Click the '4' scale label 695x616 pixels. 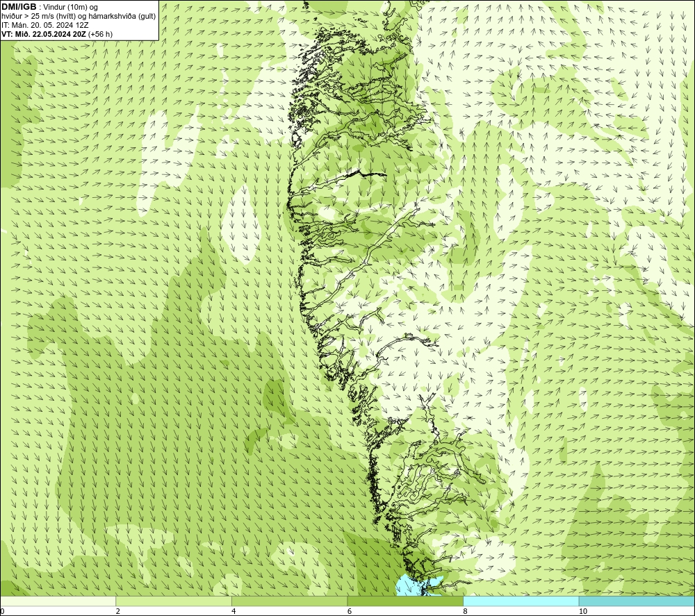(234, 611)
